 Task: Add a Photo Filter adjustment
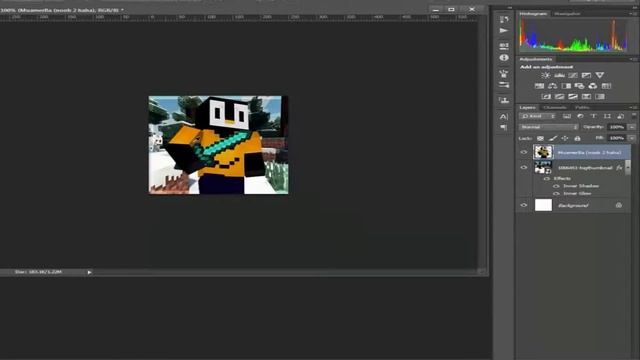tap(579, 86)
